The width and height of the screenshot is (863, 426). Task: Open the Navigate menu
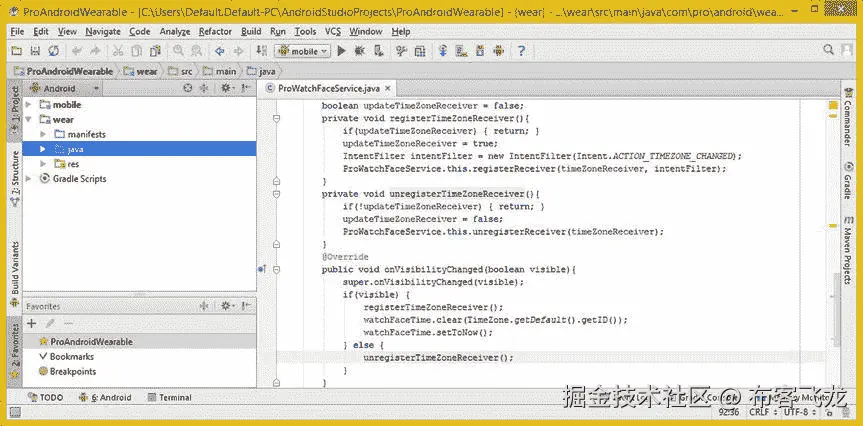(103, 31)
